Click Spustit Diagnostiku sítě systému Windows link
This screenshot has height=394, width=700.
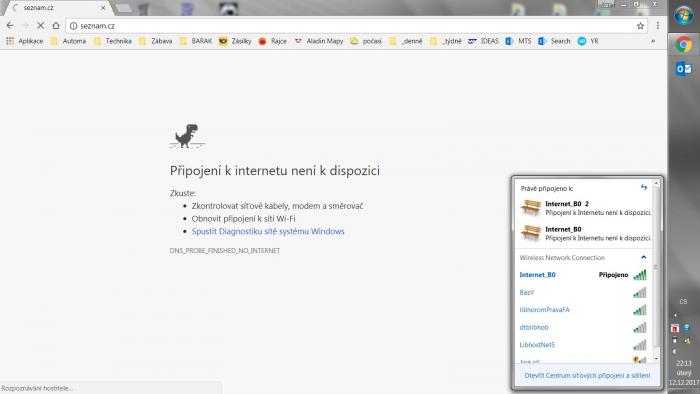point(268,231)
